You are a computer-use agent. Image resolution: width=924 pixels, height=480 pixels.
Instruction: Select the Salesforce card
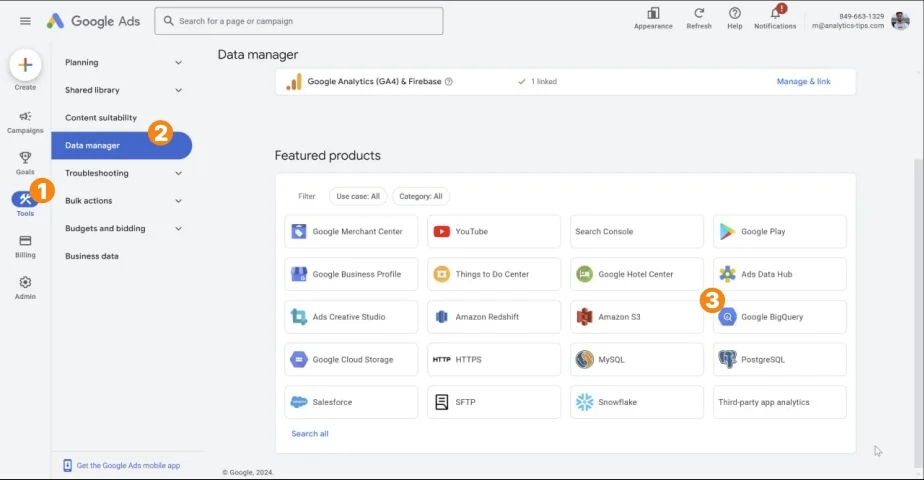pyautogui.click(x=351, y=402)
